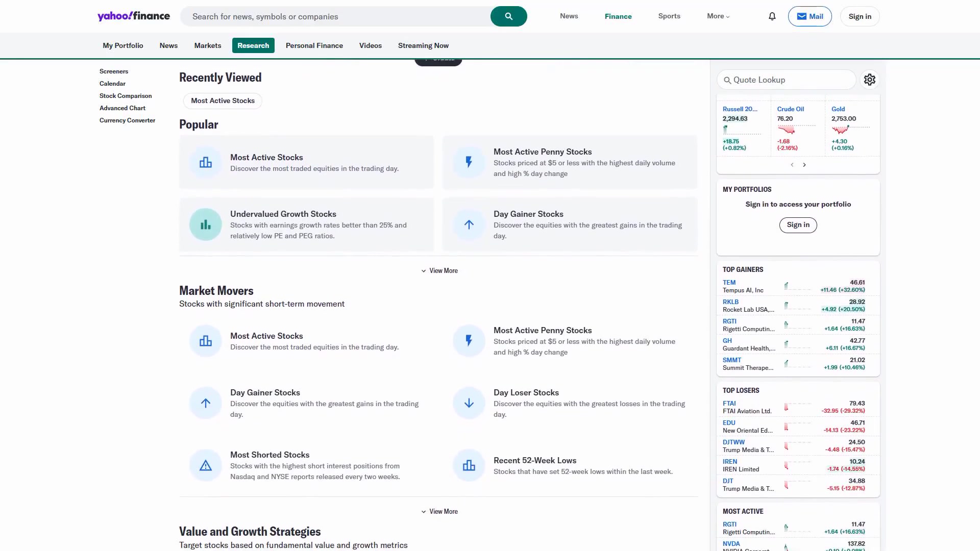Expand View More under Market Movers
The height and width of the screenshot is (551, 980).
pos(439,512)
